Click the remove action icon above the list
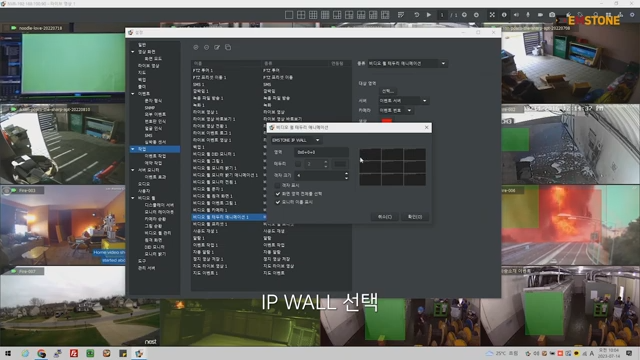 coord(207,47)
